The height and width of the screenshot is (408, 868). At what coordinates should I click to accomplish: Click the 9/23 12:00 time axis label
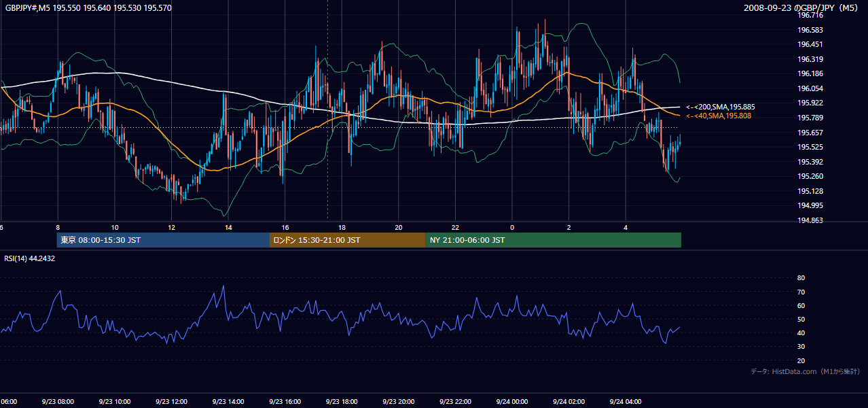point(171,402)
